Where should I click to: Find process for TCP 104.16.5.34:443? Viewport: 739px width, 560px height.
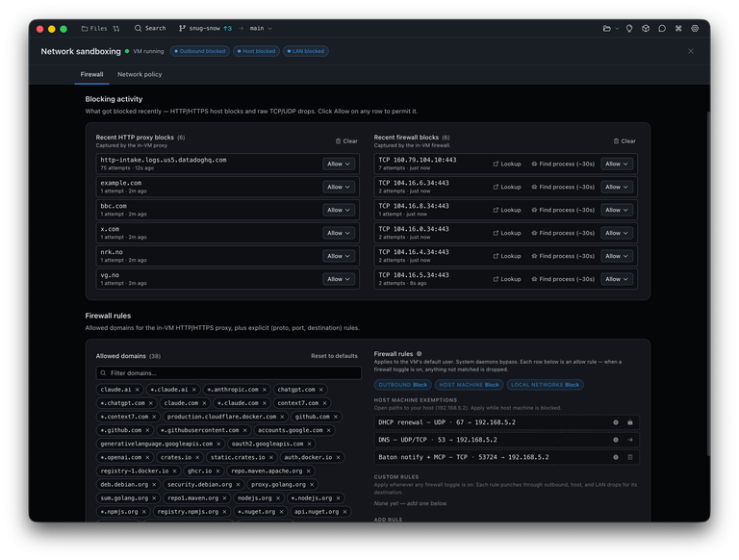pyautogui.click(x=563, y=280)
